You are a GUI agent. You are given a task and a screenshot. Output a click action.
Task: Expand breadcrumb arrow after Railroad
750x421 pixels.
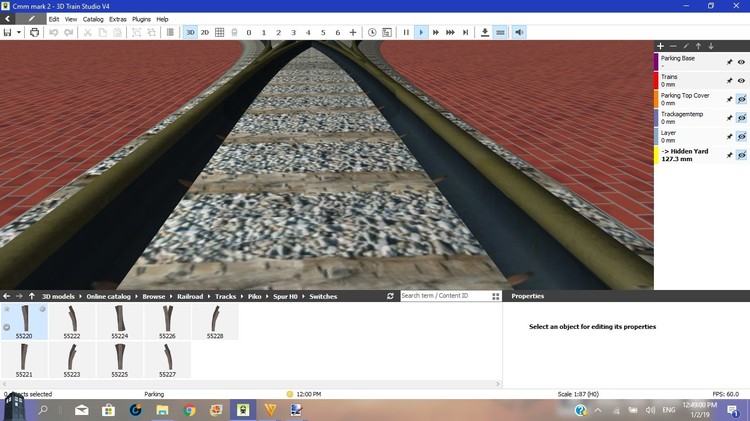point(209,297)
